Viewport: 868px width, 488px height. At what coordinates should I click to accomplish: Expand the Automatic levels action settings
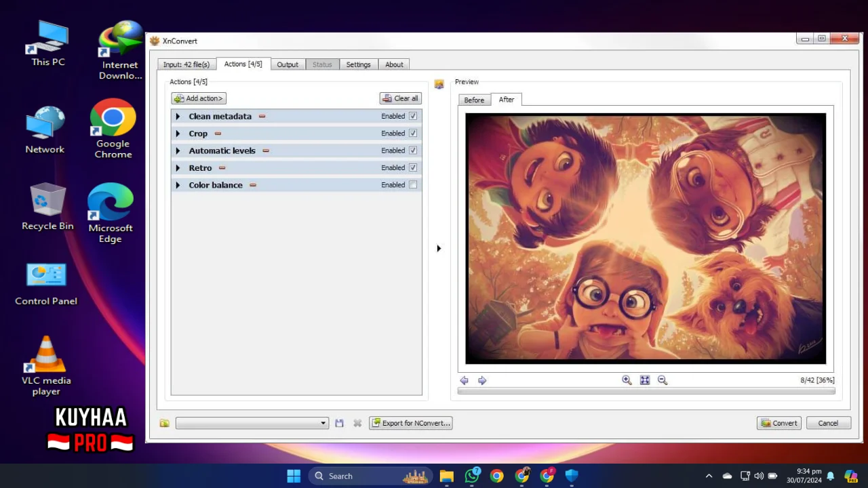click(178, 150)
